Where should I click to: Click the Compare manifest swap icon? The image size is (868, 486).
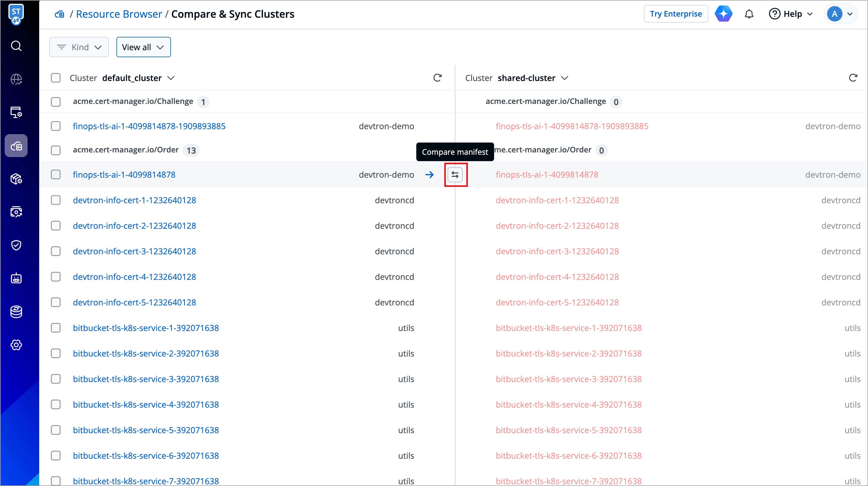(x=455, y=174)
